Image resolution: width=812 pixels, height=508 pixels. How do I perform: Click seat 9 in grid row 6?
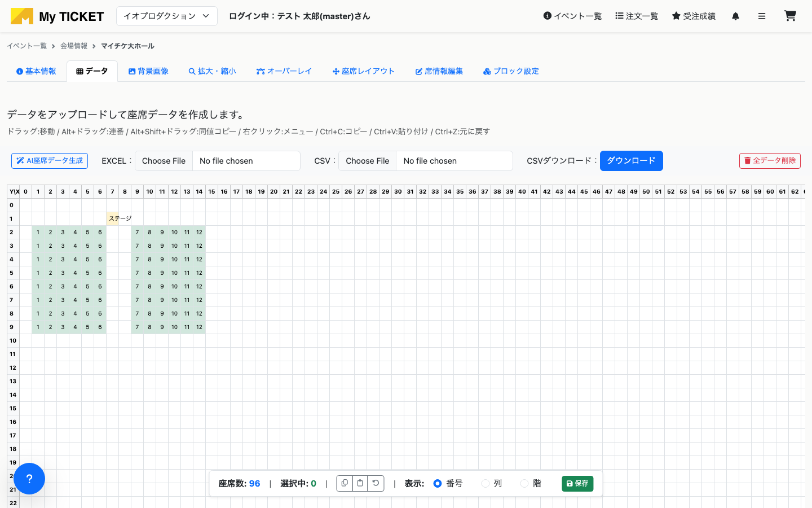(162, 286)
